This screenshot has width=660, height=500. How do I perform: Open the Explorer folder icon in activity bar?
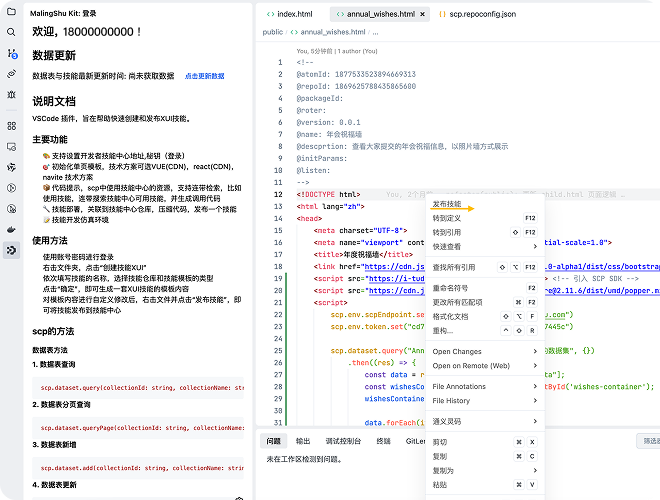(x=11, y=11)
